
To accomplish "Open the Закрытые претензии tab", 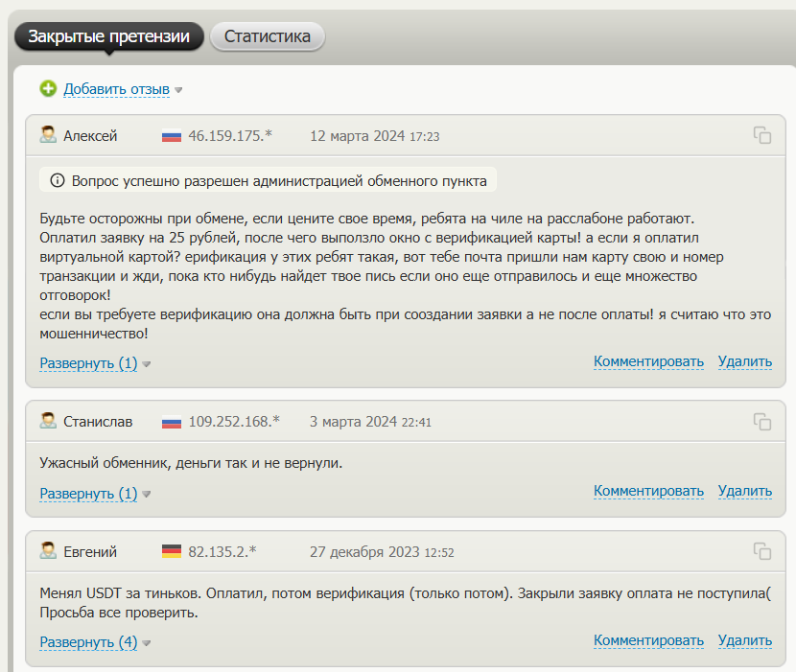I will tap(108, 36).
